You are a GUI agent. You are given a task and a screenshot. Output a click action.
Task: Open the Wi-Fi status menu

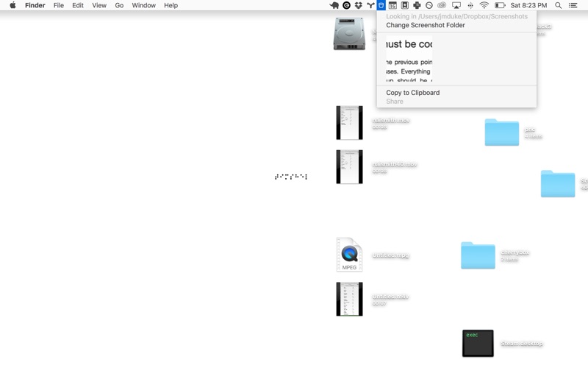[484, 5]
